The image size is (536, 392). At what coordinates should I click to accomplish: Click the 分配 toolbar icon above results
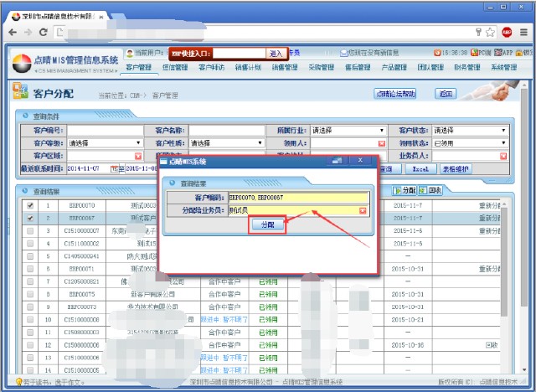click(x=405, y=191)
